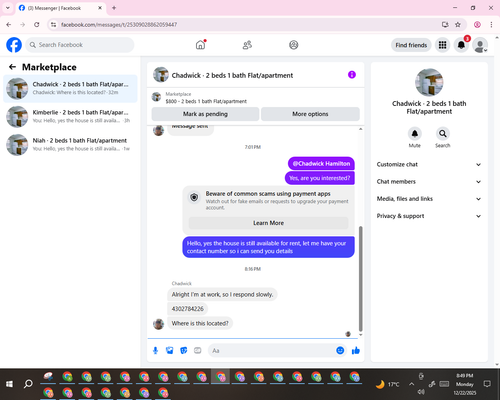The width and height of the screenshot is (500, 400).
Task: Attach a photo file
Action: [x=170, y=350]
